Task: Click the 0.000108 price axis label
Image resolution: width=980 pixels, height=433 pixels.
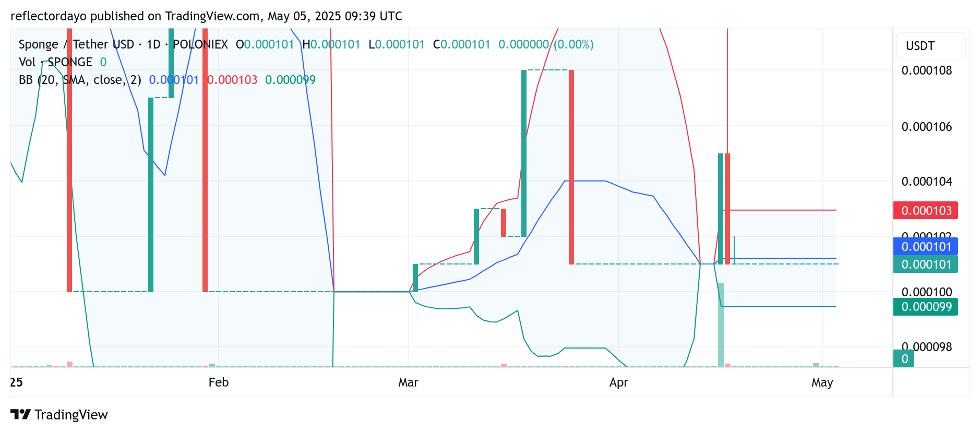Action: [927, 70]
